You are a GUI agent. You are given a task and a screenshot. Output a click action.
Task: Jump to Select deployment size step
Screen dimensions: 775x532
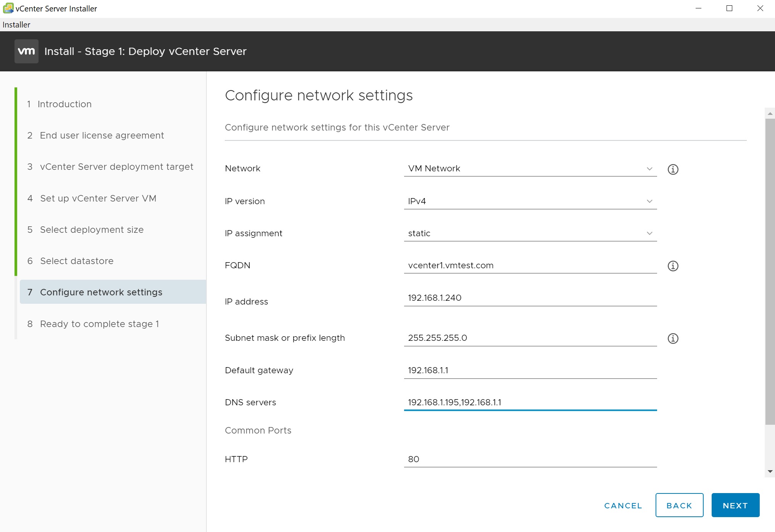click(92, 229)
